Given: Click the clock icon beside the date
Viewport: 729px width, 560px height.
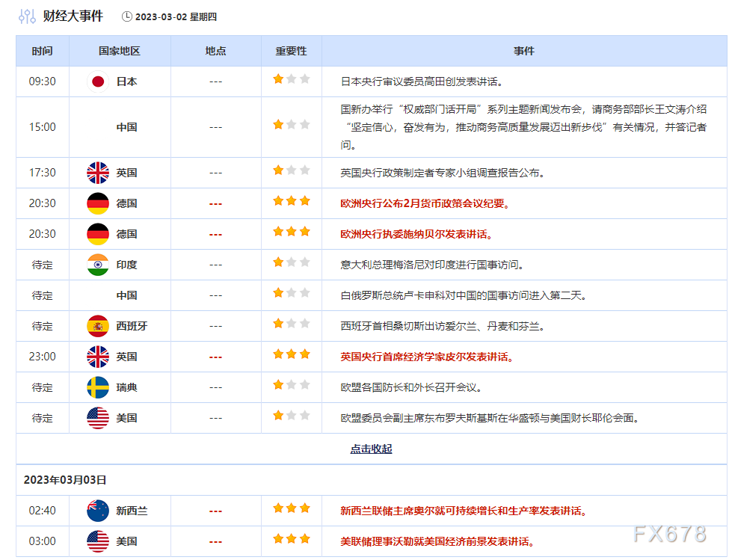Looking at the screenshot, I should 126,16.
